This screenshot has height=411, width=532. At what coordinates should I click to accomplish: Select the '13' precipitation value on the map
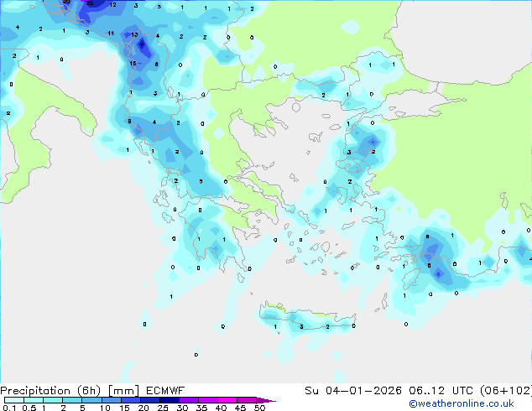pyautogui.click(x=134, y=34)
